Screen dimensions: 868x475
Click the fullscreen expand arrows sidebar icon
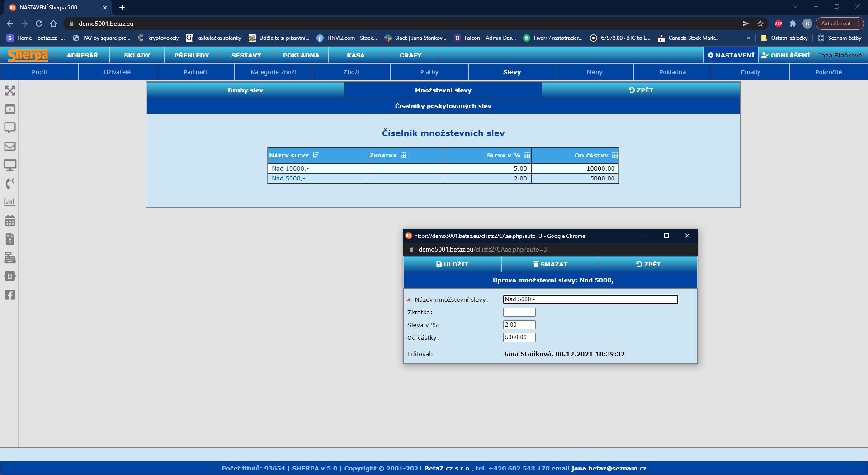pos(10,91)
